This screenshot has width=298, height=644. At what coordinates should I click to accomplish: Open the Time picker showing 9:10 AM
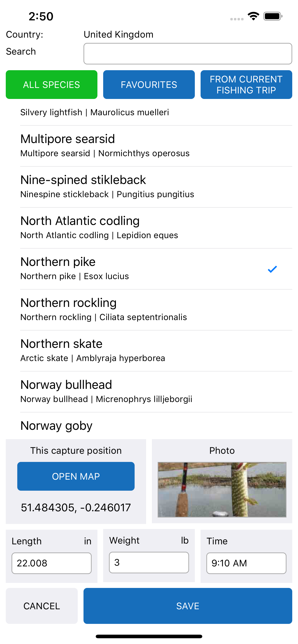point(246,563)
